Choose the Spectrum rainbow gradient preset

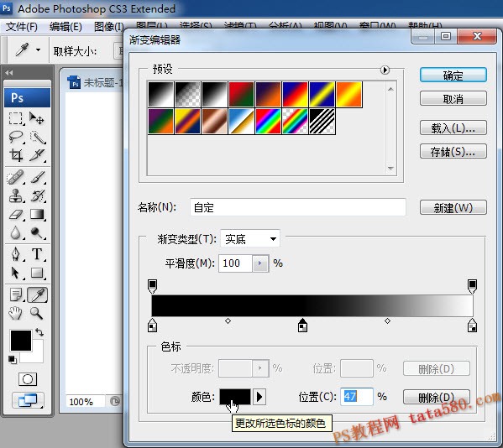[268, 121]
